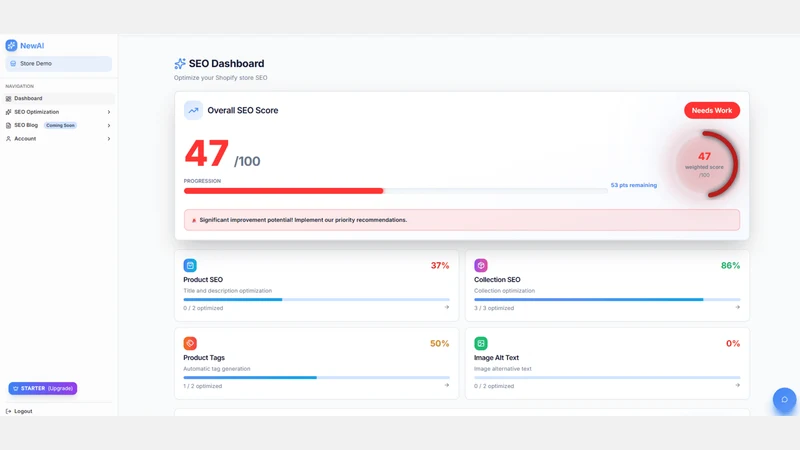Click the SEO Blog document icon
The image size is (800, 450).
point(8,126)
